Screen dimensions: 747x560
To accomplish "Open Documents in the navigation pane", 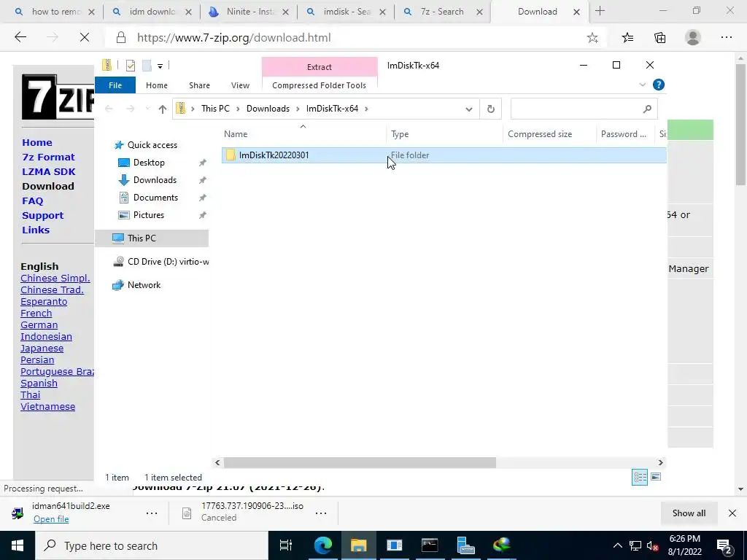I will click(155, 198).
